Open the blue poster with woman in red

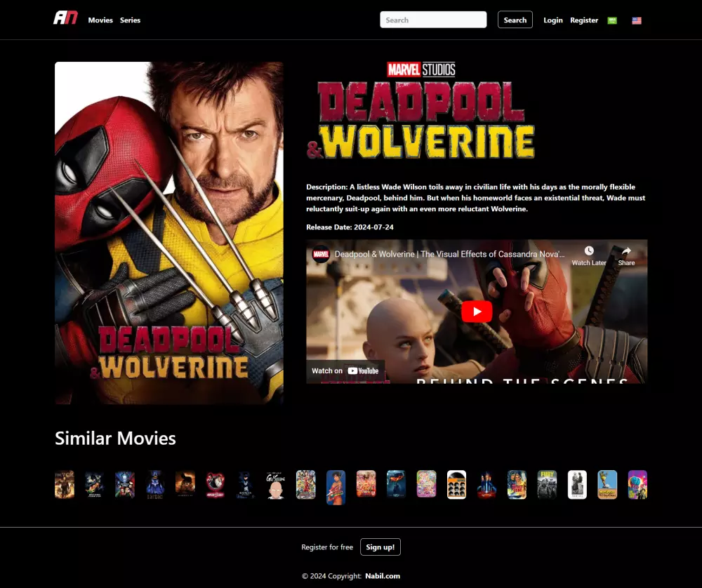(336, 488)
